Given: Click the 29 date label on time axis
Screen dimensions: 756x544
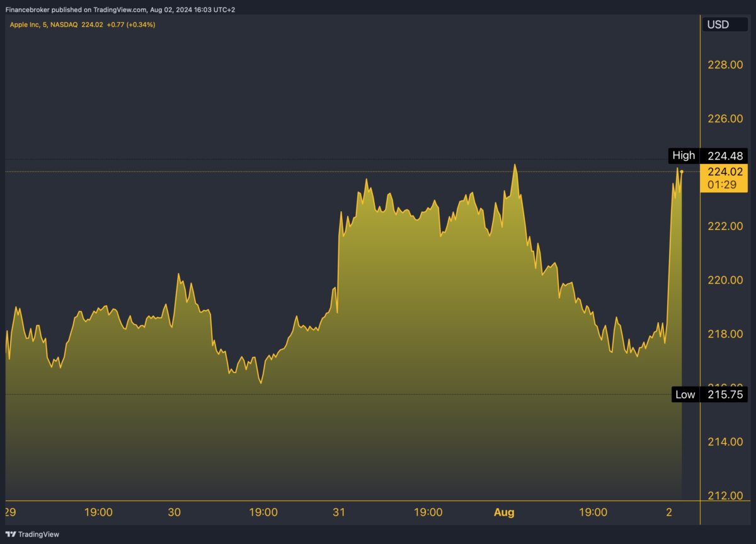Looking at the screenshot, I should point(10,512).
